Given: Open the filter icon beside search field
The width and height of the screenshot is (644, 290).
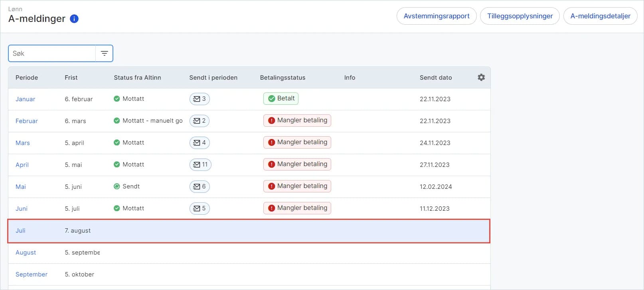Looking at the screenshot, I should [104, 53].
